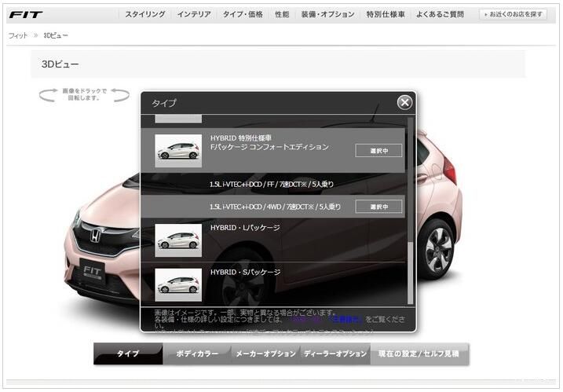Click the お近くのお店を探す button
The image size is (563, 392).
coord(513,14)
